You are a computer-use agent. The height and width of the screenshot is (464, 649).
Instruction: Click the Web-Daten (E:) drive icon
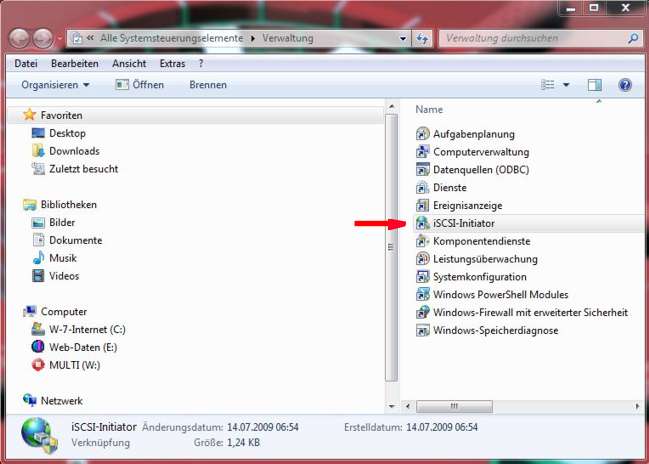(x=38, y=347)
